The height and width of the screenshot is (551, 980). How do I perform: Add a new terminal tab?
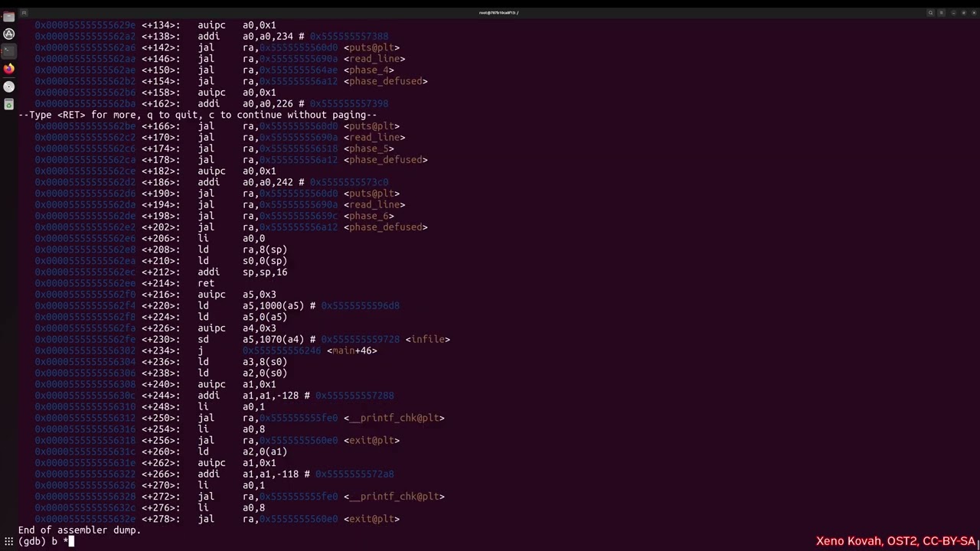(24, 12)
